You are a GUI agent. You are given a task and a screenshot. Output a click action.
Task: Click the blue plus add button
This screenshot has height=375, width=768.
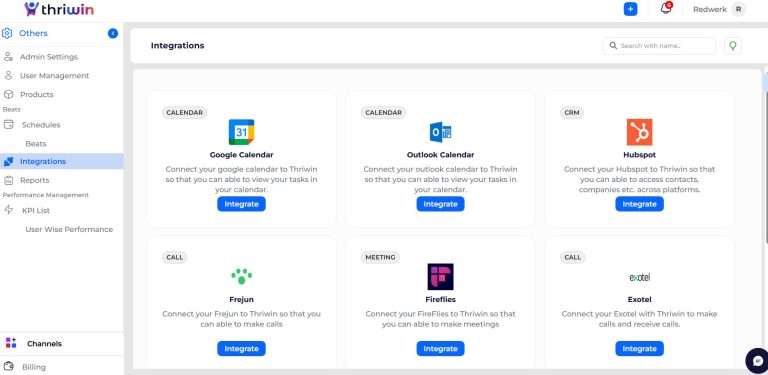630,9
